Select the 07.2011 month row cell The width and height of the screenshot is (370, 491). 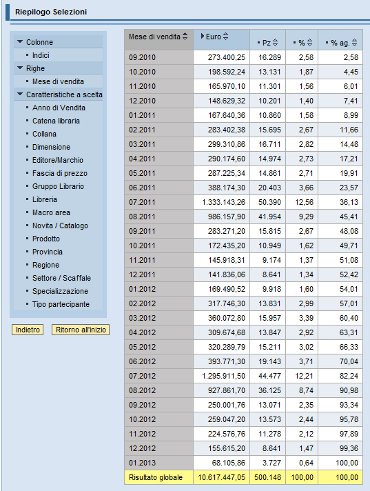(x=159, y=202)
